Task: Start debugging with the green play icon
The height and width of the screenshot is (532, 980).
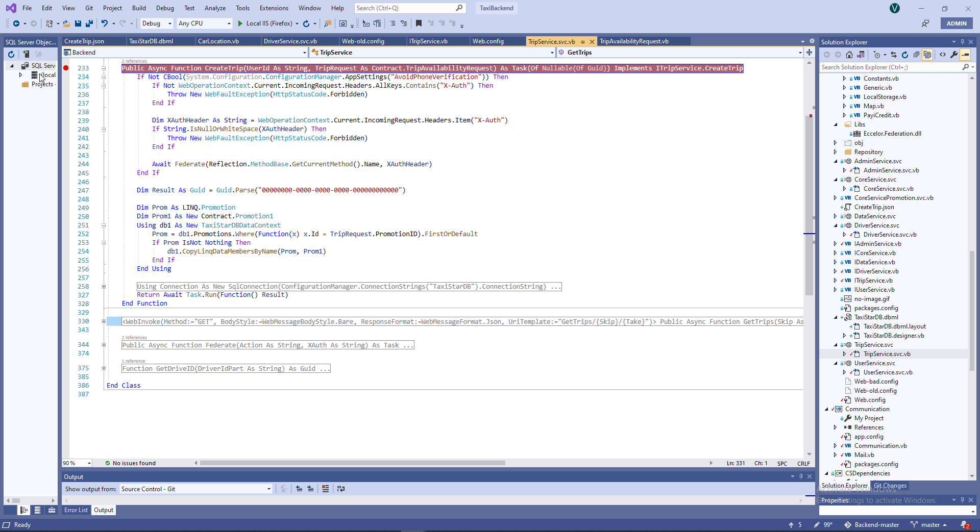Action: (x=240, y=23)
